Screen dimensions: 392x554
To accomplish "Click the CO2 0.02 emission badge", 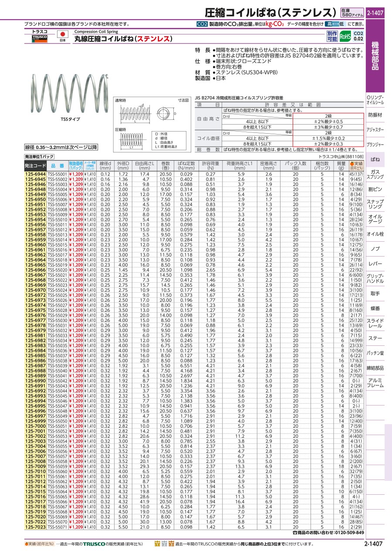I will point(358,36).
